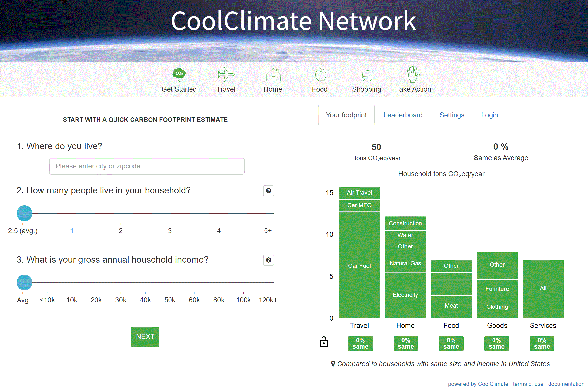Click the Food 0% same badge

pos(451,344)
